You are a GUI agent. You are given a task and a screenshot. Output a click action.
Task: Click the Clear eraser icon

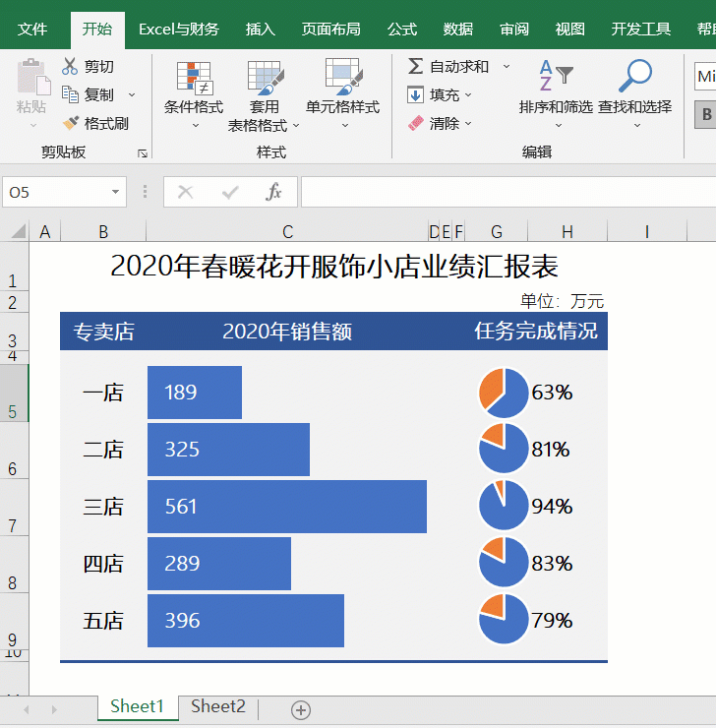(x=416, y=123)
